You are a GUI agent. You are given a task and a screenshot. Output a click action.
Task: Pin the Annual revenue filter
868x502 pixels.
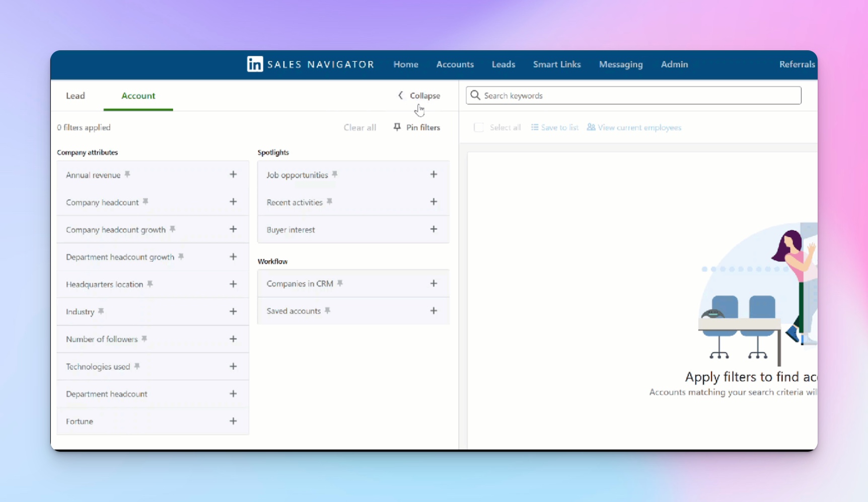(127, 174)
